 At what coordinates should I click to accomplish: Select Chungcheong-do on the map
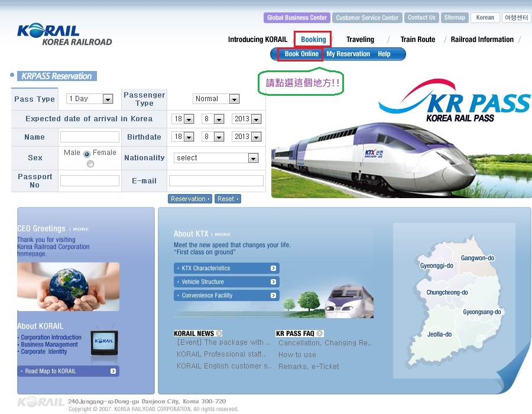[447, 293]
